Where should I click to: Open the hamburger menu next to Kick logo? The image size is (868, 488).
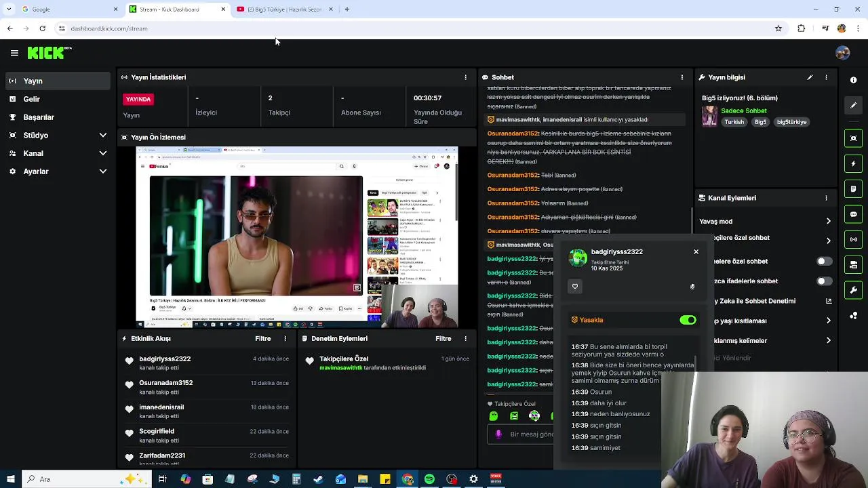[14, 53]
